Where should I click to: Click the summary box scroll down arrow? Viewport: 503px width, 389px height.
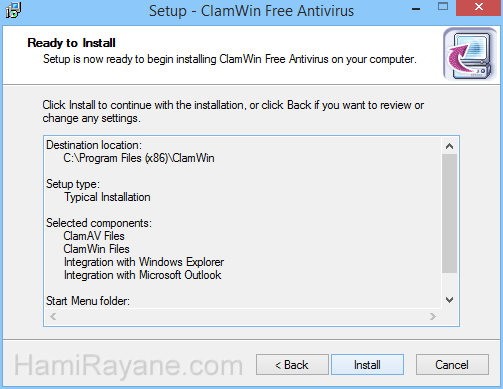(449, 300)
